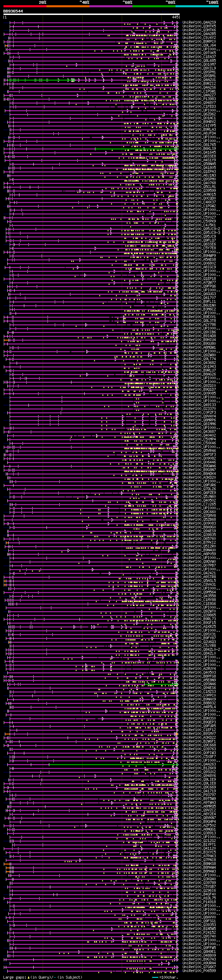Select hit UniRef100_B9GWA6
222x980 pixels.
tap(199, 466)
